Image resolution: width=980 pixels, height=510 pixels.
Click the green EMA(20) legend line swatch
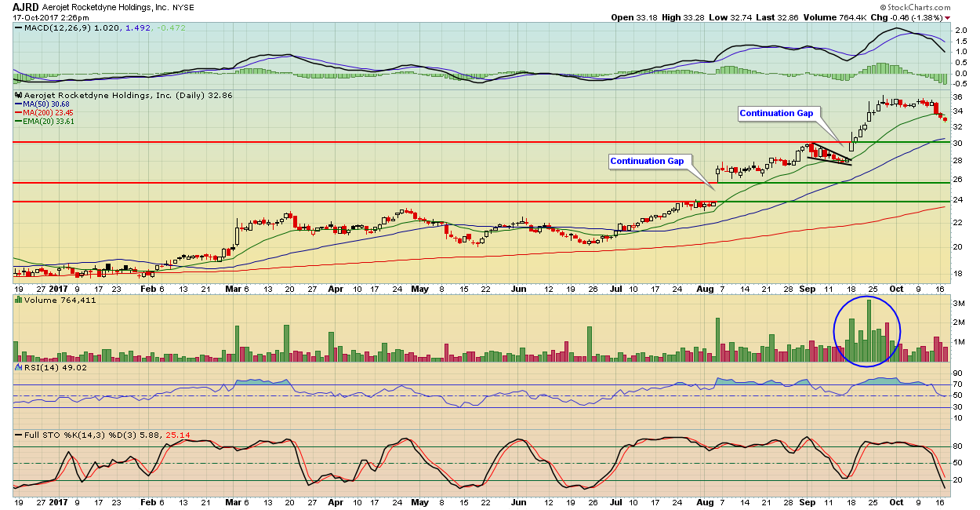tap(18, 122)
